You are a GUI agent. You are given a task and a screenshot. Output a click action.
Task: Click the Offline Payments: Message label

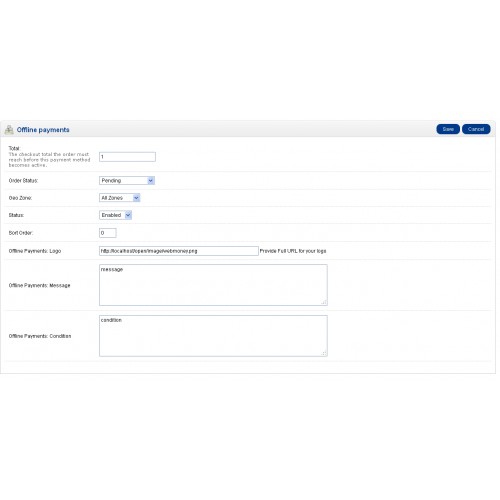(x=39, y=285)
